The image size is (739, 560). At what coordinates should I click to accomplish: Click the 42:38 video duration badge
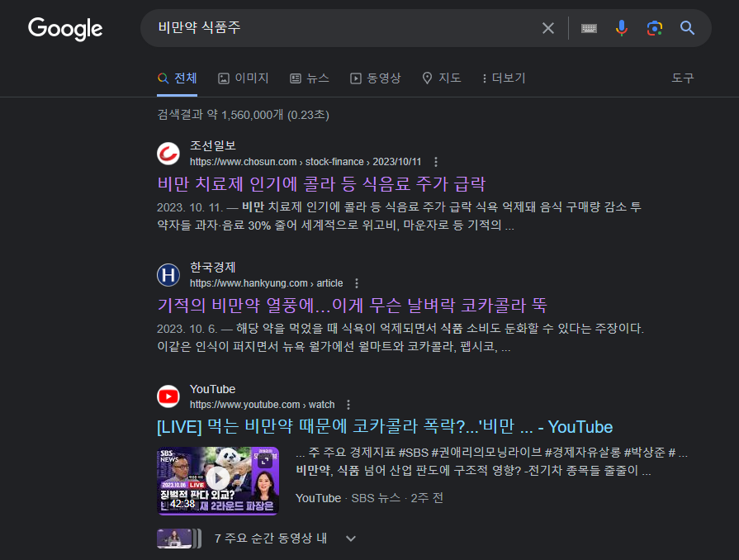(182, 504)
